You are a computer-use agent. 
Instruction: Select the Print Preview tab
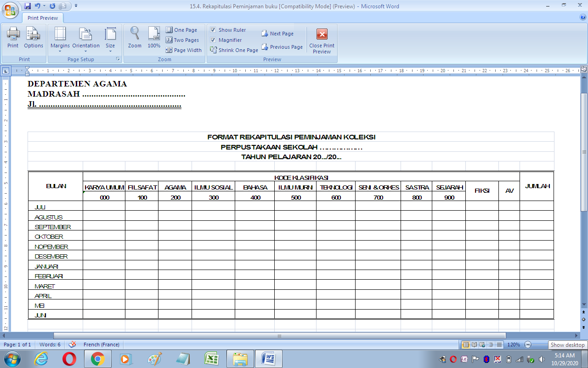tap(42, 17)
